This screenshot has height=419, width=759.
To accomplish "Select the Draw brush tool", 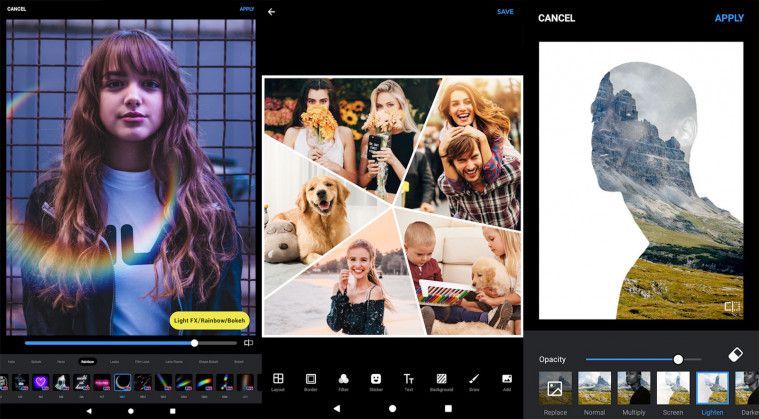I will point(474,382).
